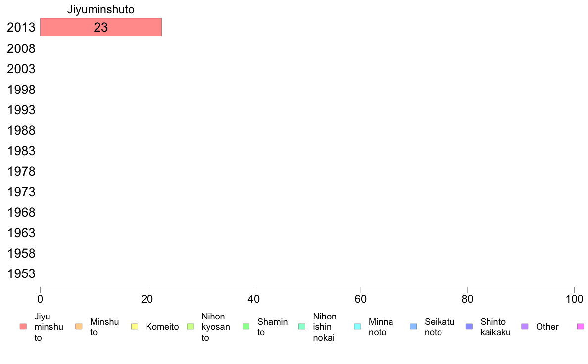Select the Komeito yellow legend swatch
Screen dimensions: 588x364
[x=135, y=326]
